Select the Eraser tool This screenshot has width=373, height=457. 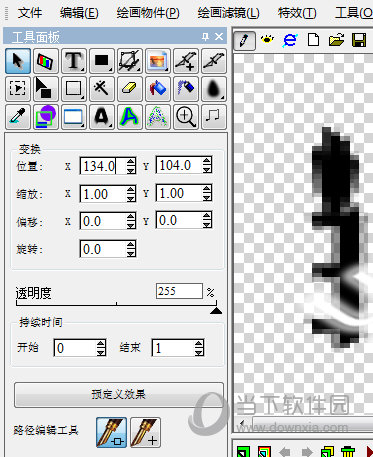[130, 89]
